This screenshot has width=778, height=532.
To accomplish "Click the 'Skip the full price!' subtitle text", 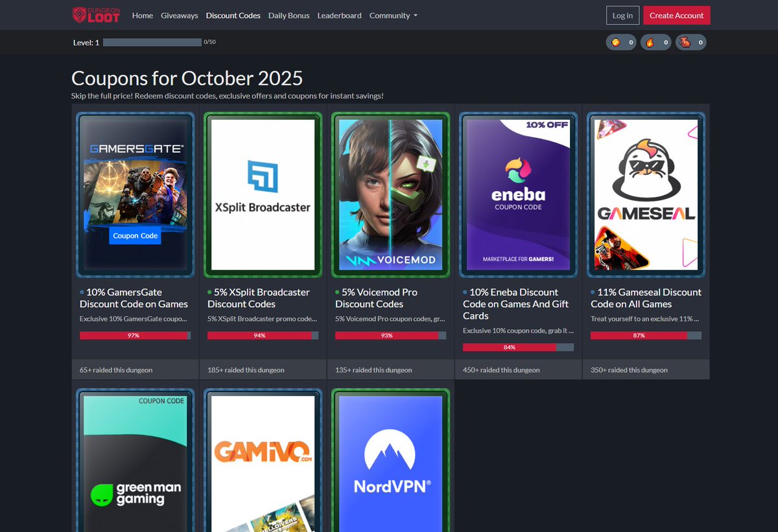I will tap(228, 95).
